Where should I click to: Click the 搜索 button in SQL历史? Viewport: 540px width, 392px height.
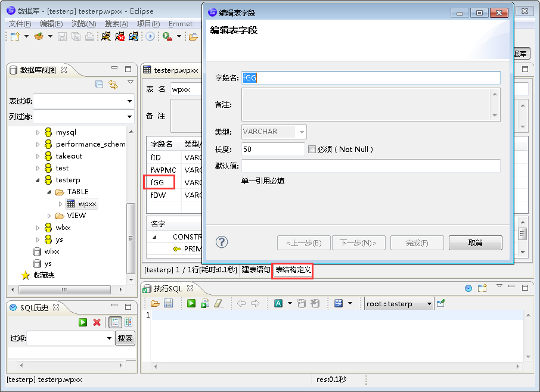(x=125, y=338)
